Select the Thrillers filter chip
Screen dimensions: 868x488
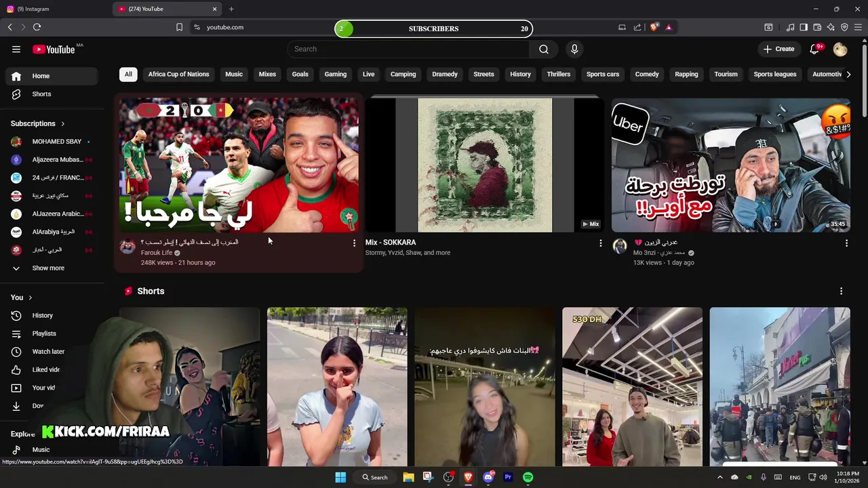pyautogui.click(x=559, y=74)
